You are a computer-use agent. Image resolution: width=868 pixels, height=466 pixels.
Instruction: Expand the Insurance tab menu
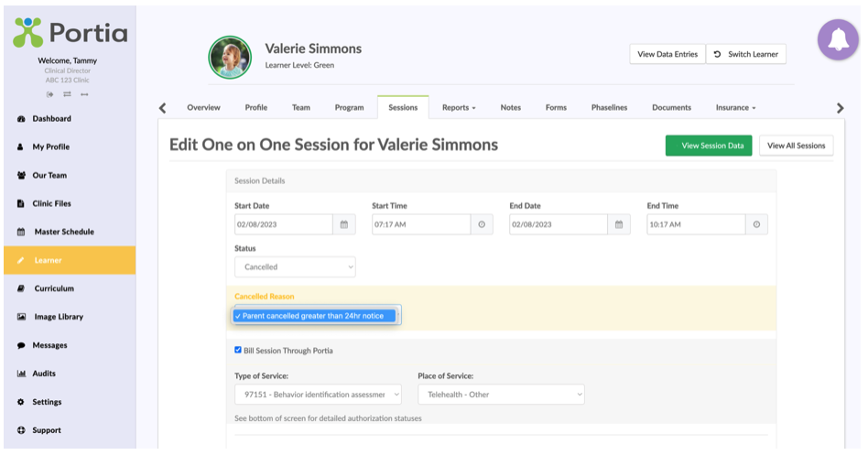tap(735, 107)
